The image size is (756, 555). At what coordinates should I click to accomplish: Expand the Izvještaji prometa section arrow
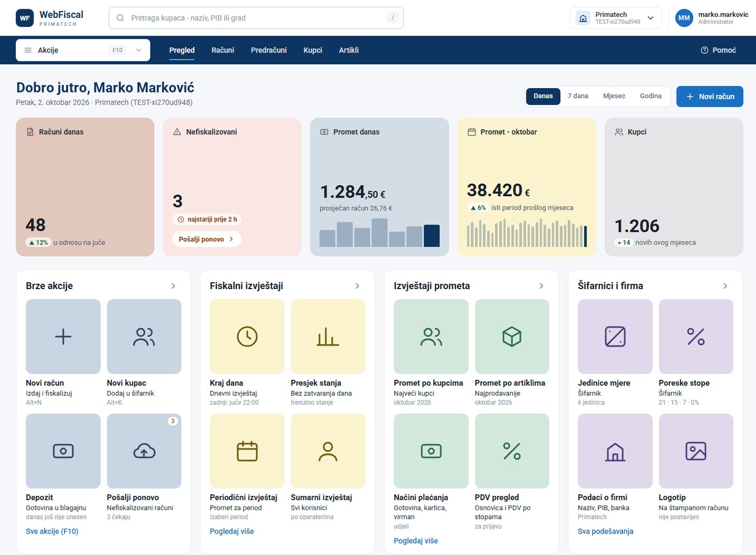pyautogui.click(x=542, y=286)
